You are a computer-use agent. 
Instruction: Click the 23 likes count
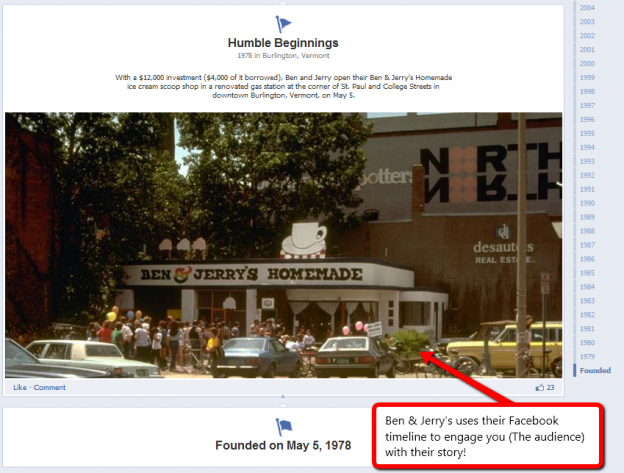tap(550, 387)
